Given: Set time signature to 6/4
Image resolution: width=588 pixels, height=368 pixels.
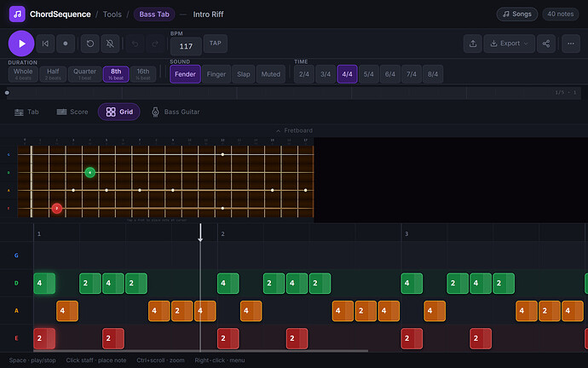Looking at the screenshot, I should click(390, 74).
